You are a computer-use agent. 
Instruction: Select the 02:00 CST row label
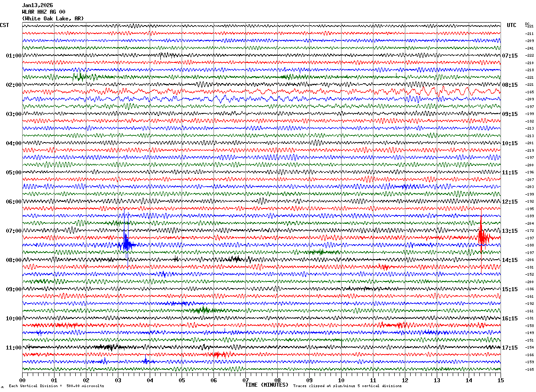pyautogui.click(x=13, y=85)
